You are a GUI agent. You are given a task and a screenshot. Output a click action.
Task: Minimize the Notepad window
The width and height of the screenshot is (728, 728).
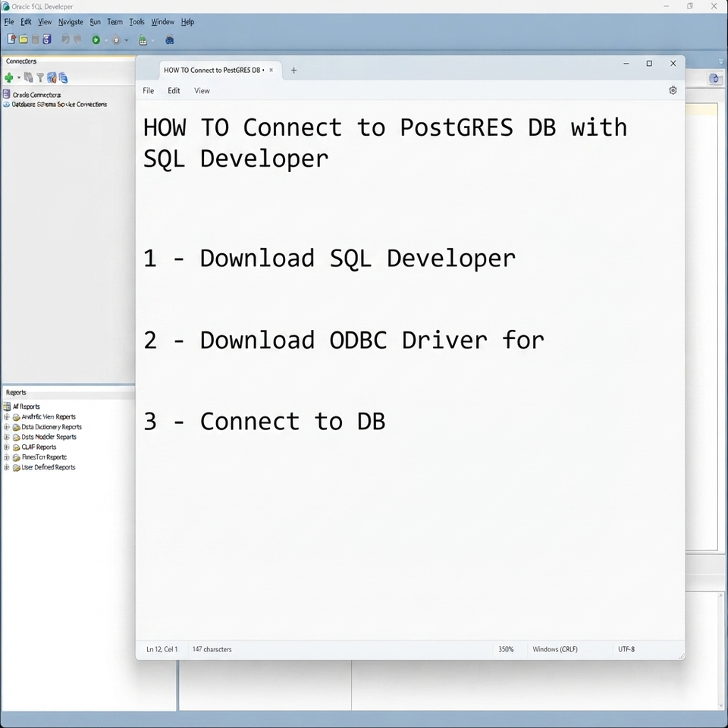626,64
